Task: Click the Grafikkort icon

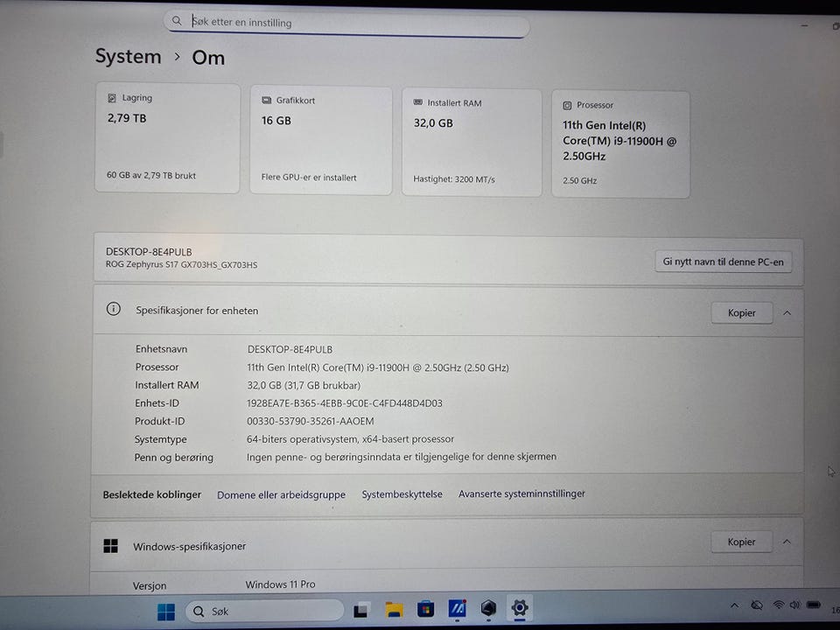Action: 266,100
